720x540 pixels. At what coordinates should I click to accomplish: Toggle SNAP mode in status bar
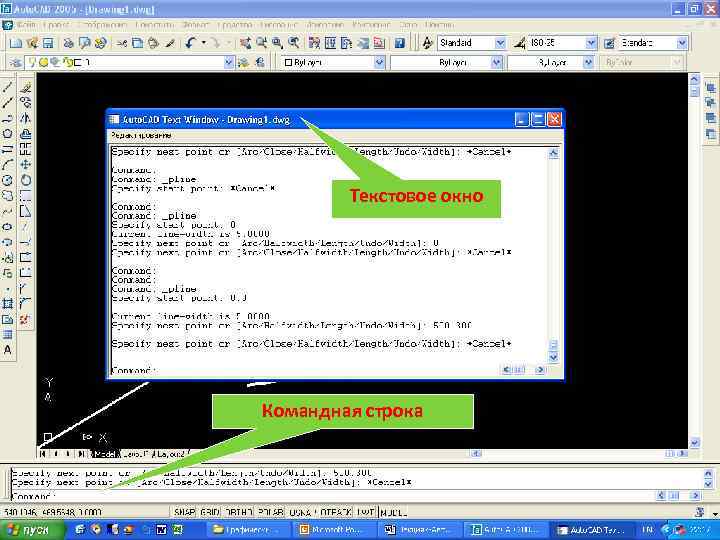(185, 512)
